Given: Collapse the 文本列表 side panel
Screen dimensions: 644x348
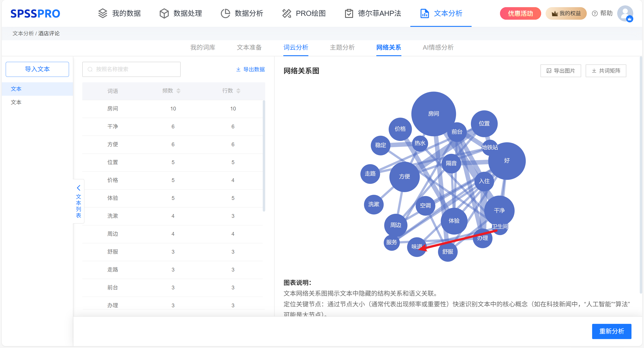Looking at the screenshot, I should click(x=78, y=188).
